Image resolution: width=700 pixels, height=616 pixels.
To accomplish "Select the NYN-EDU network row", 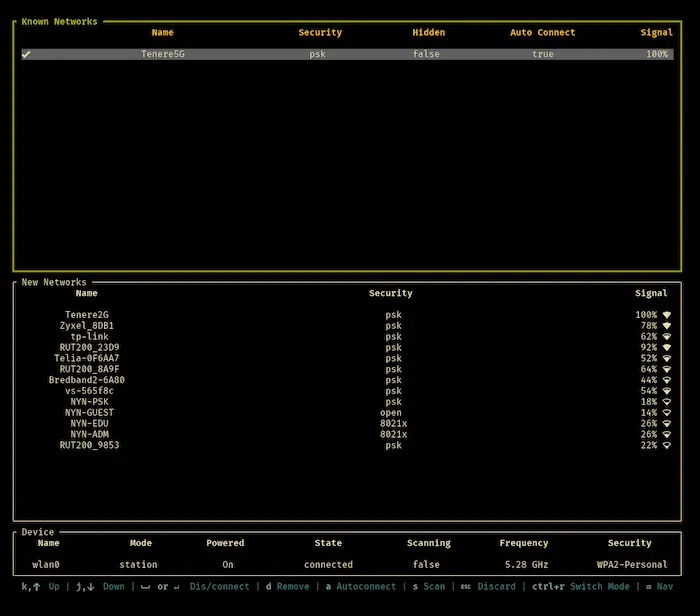I will [87, 424].
